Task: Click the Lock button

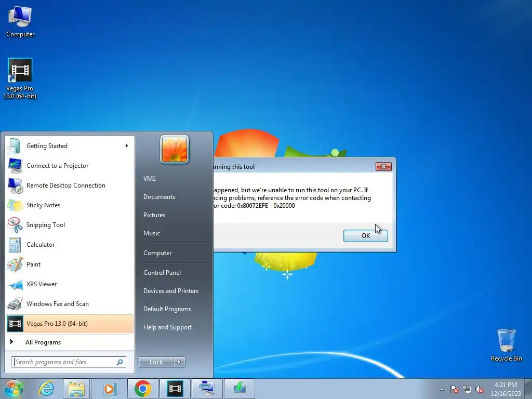Action: (x=156, y=362)
